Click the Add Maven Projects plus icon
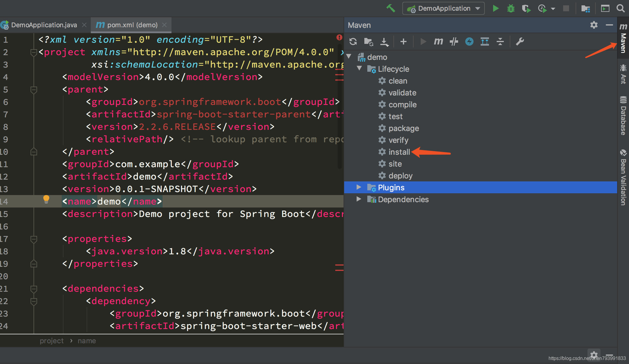Viewport: 629px width, 364px height. [x=403, y=41]
